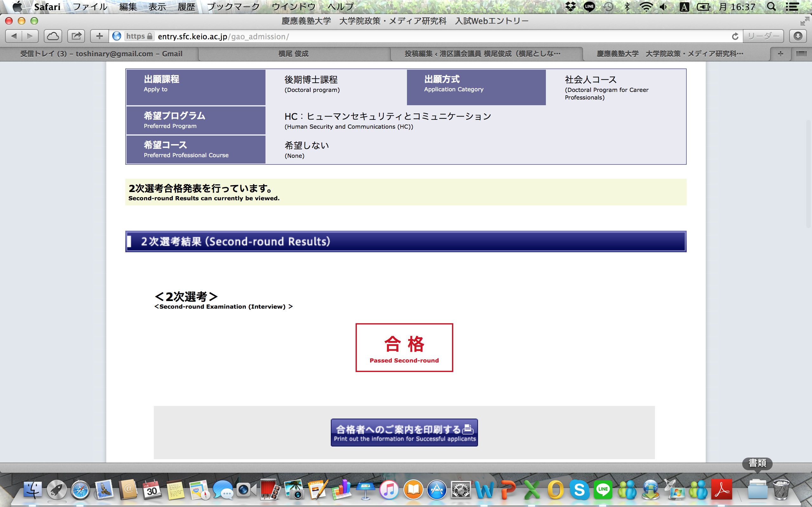
Task: Open Spotlight search magnifier icon
Action: click(771, 7)
